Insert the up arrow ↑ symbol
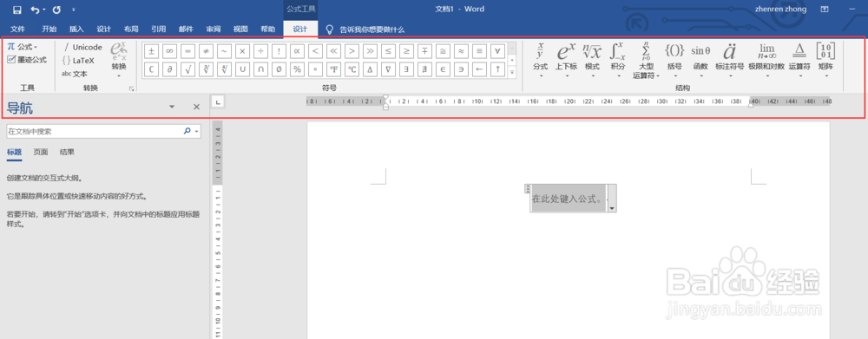Screen dimensions: 868x339 497,69
